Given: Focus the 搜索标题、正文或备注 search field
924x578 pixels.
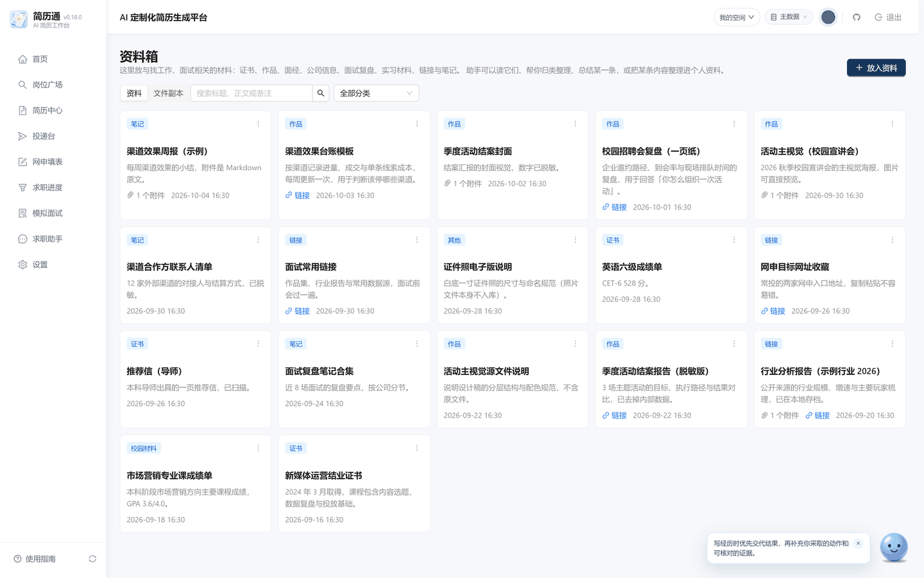Looking at the screenshot, I should (x=252, y=93).
